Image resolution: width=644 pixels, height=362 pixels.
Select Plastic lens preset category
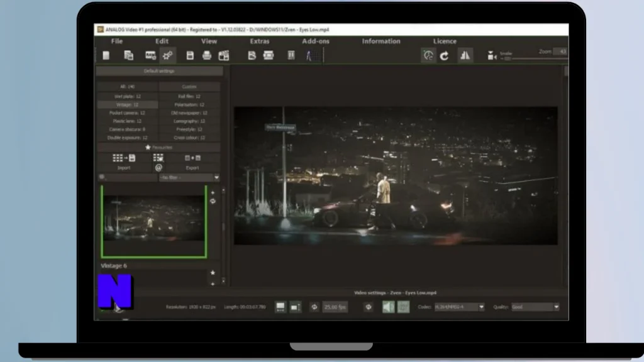click(127, 121)
